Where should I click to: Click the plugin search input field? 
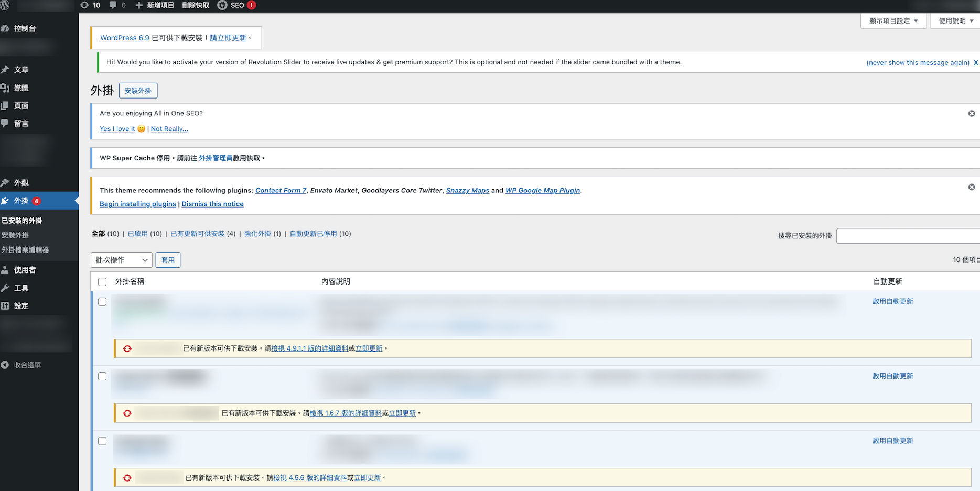(908, 236)
